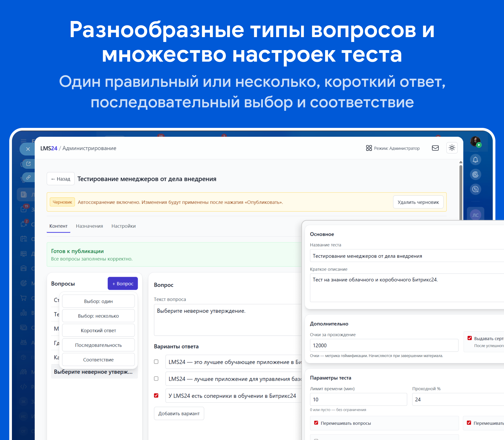Uncheck the third answer variant checkbox
The image size is (504, 440).
[156, 396]
